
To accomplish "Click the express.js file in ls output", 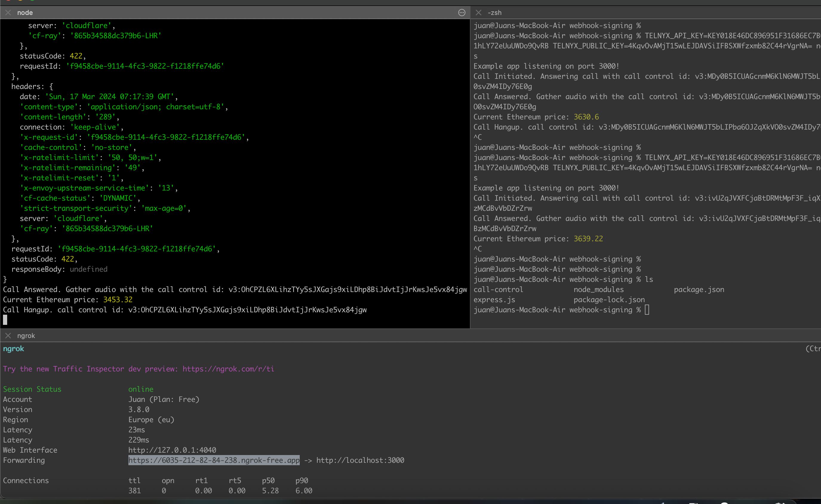I will coord(494,300).
